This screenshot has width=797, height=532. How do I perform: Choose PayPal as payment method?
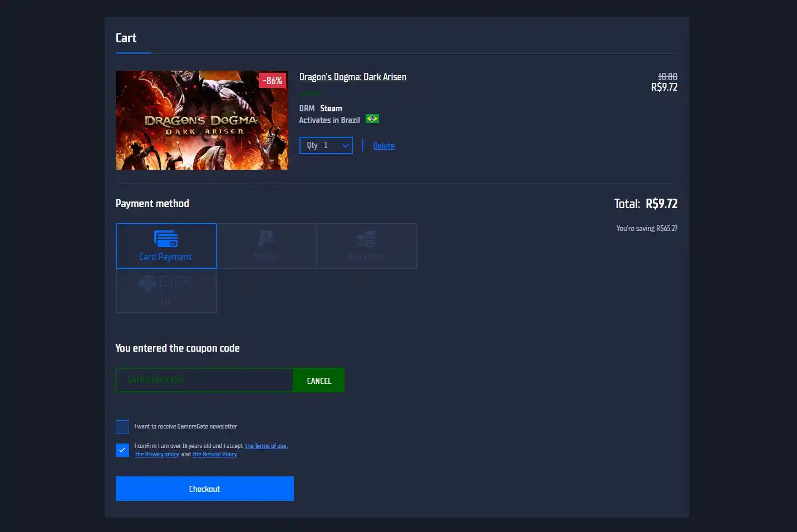[266, 246]
